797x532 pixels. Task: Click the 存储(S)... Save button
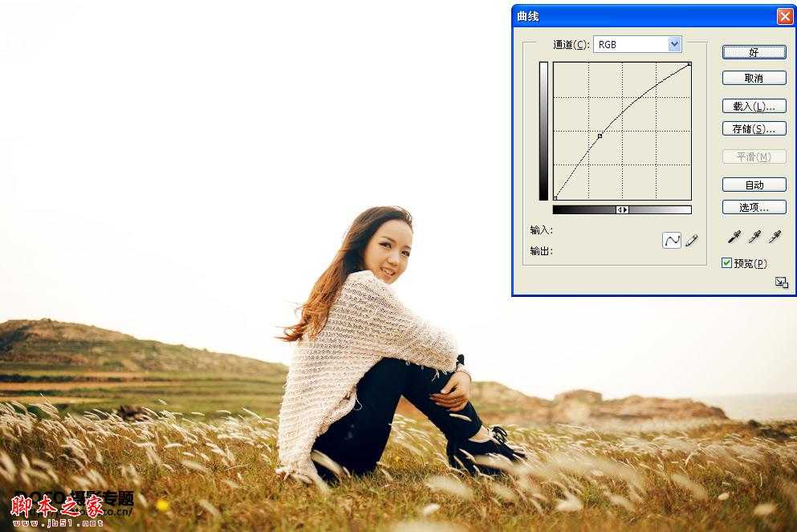754,128
